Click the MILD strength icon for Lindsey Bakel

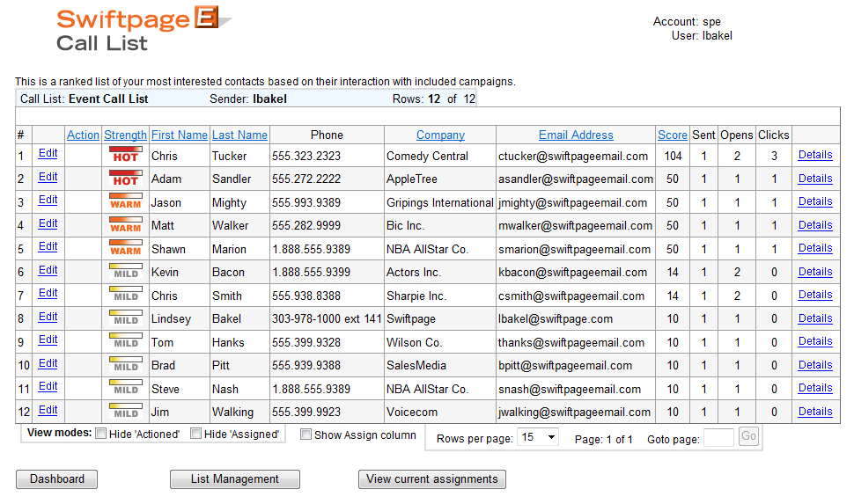[x=126, y=318]
